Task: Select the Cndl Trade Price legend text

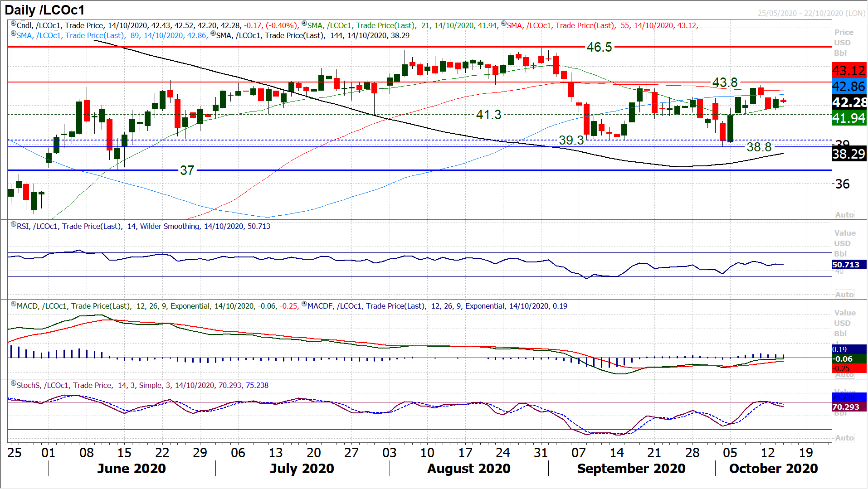Action: 158,25
